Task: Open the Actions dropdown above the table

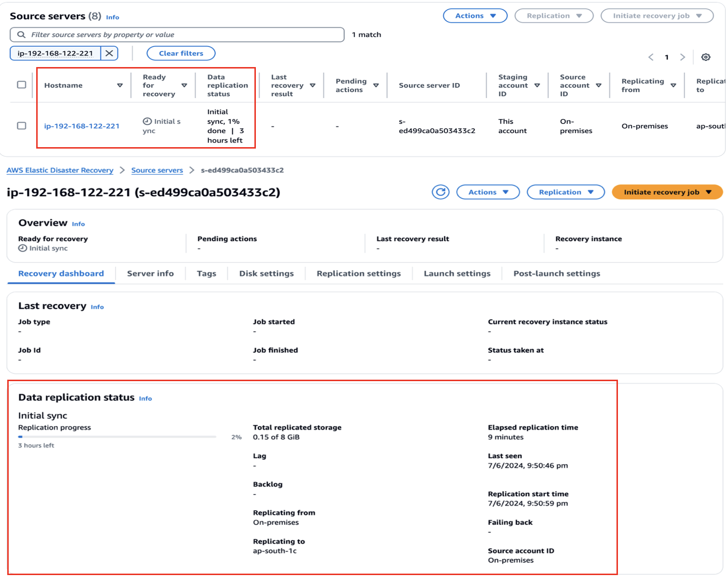Action: pyautogui.click(x=475, y=15)
